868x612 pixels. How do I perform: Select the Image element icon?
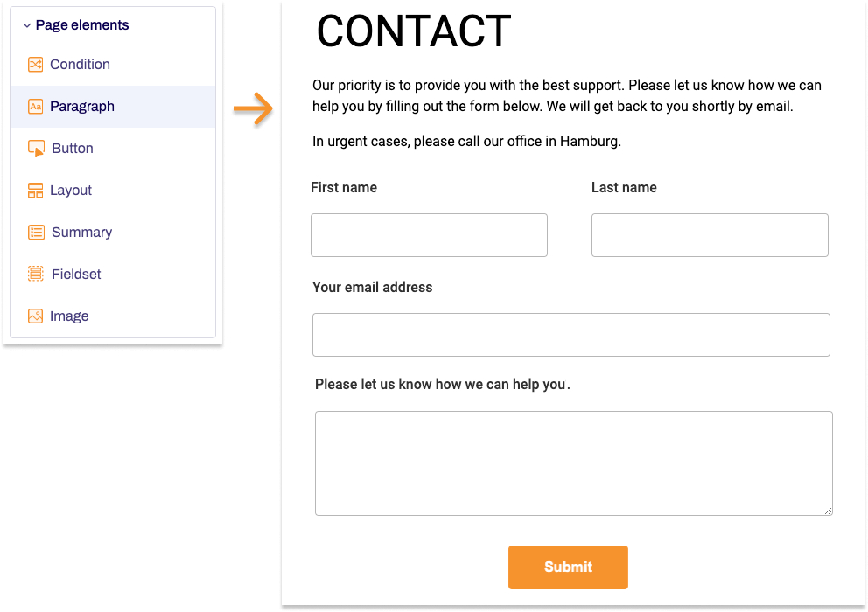(x=35, y=316)
